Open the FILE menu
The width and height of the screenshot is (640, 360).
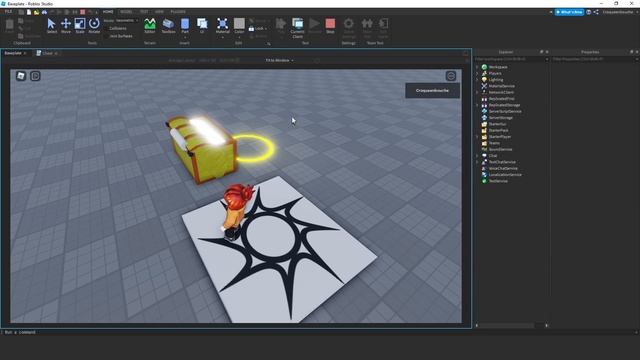8,12
